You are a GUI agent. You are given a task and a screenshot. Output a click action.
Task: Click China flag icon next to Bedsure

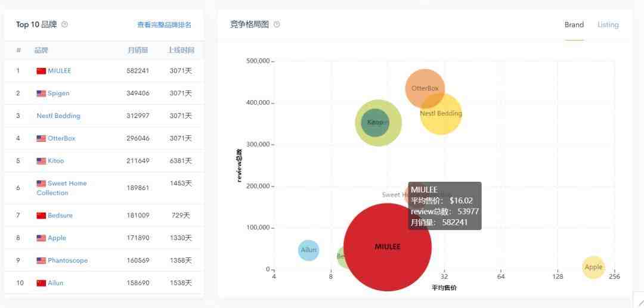pyautogui.click(x=41, y=216)
